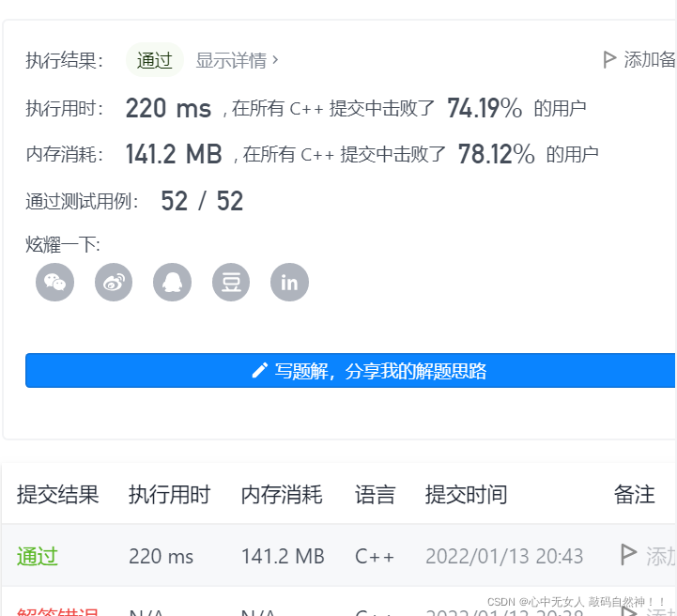The width and height of the screenshot is (677, 616).
Task: Click the 备注 column header
Action: [x=634, y=495]
